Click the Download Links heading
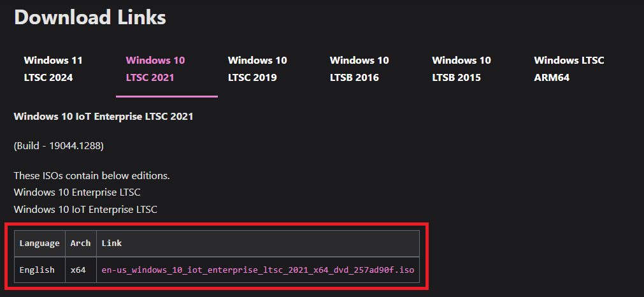 pyautogui.click(x=90, y=17)
